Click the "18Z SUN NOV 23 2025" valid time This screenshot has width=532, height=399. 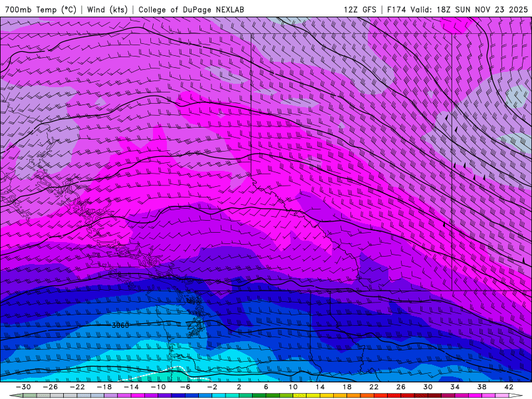coord(482,9)
